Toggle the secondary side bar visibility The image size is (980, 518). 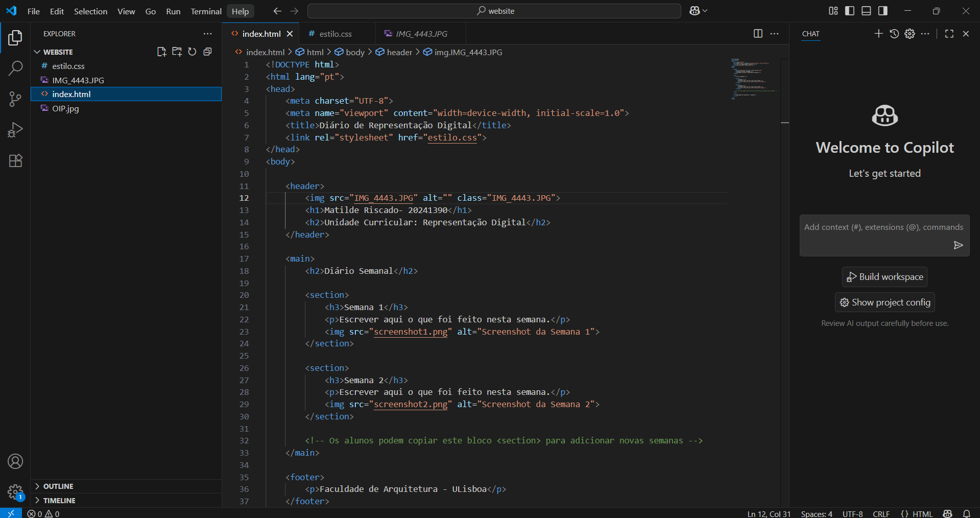(x=882, y=11)
